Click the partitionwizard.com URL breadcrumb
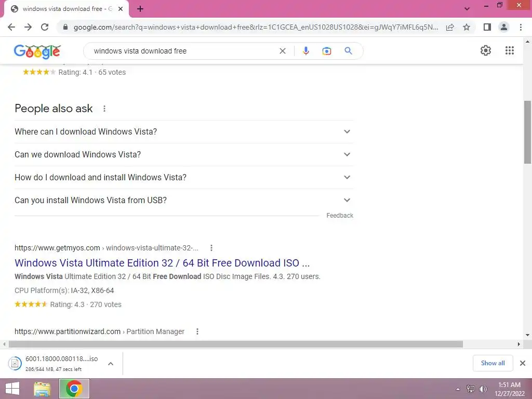Image resolution: width=532 pixels, height=399 pixels. pyautogui.click(x=99, y=331)
